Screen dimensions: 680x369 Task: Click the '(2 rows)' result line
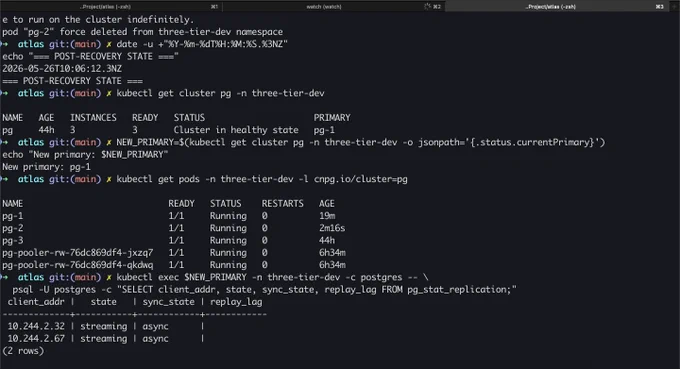[23, 351]
